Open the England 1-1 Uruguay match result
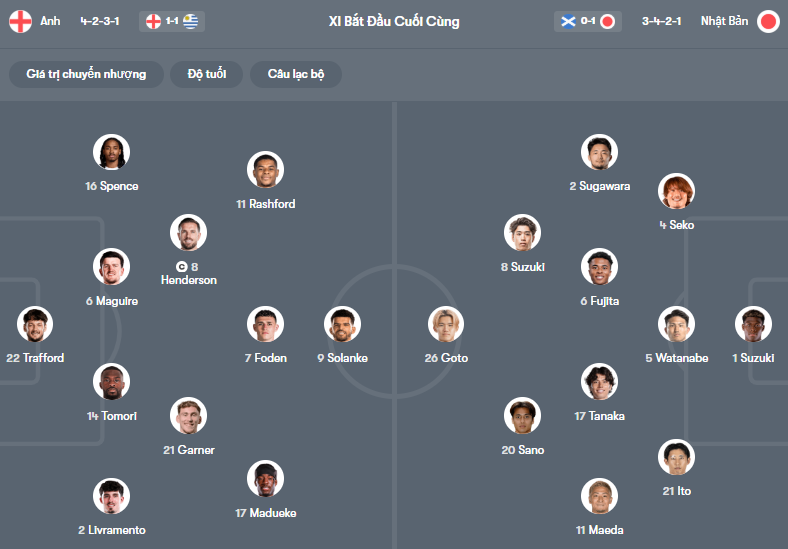The height and width of the screenshot is (549, 788). pyautogui.click(x=170, y=21)
